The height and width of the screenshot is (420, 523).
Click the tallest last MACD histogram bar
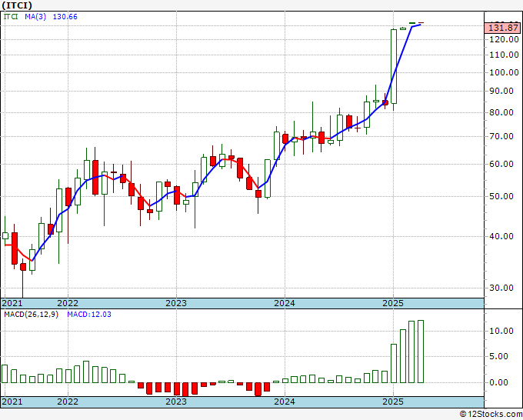click(x=420, y=352)
